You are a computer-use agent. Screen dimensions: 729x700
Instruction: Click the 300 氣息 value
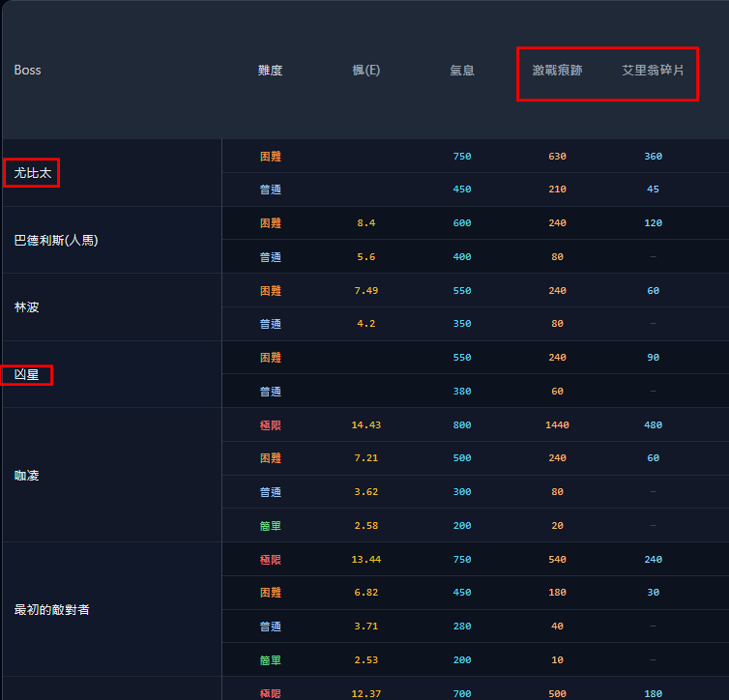462,492
